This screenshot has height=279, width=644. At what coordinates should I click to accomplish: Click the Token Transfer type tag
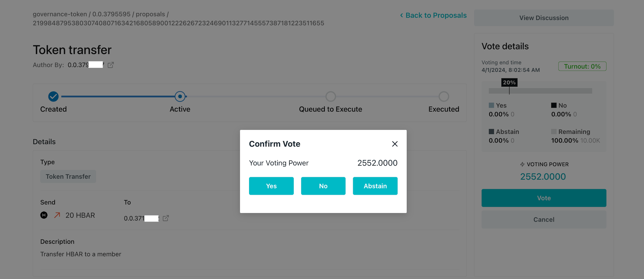68,177
